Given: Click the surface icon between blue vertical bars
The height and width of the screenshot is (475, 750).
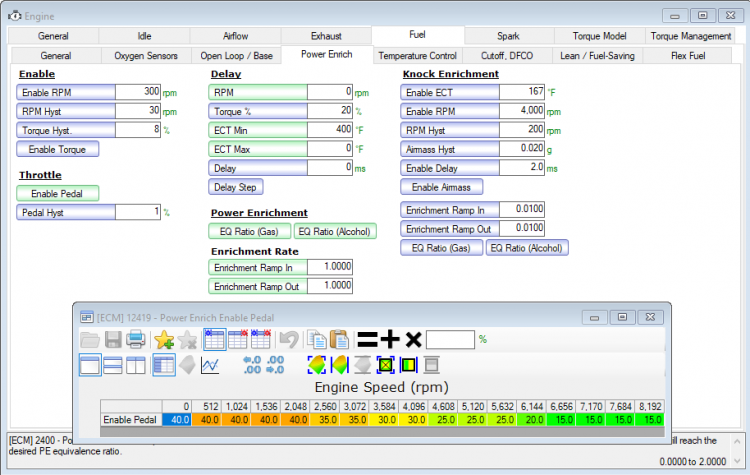Looking at the screenshot, I should [340, 365].
